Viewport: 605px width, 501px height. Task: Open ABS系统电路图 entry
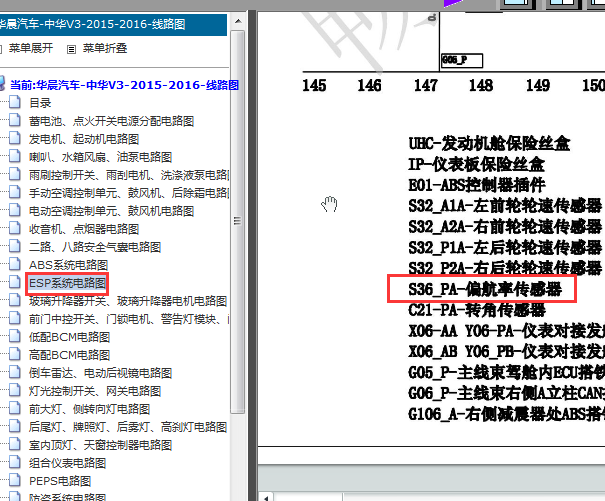pos(68,265)
